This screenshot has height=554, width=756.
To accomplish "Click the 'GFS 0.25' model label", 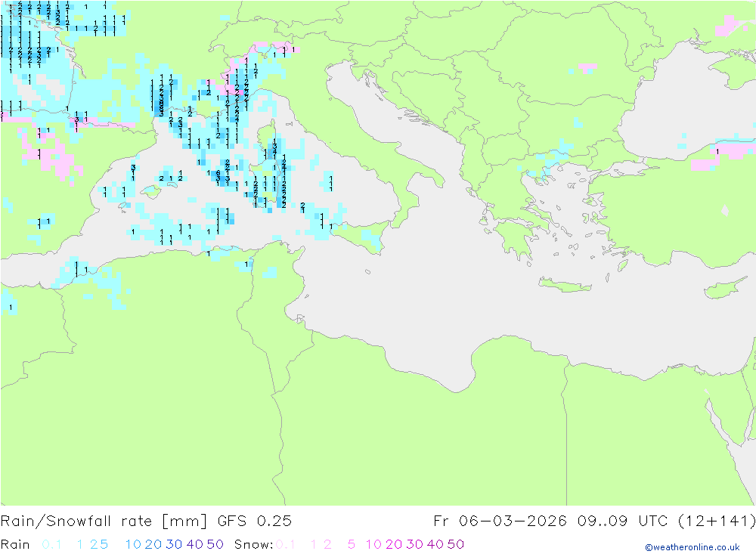I will pyautogui.click(x=255, y=522).
